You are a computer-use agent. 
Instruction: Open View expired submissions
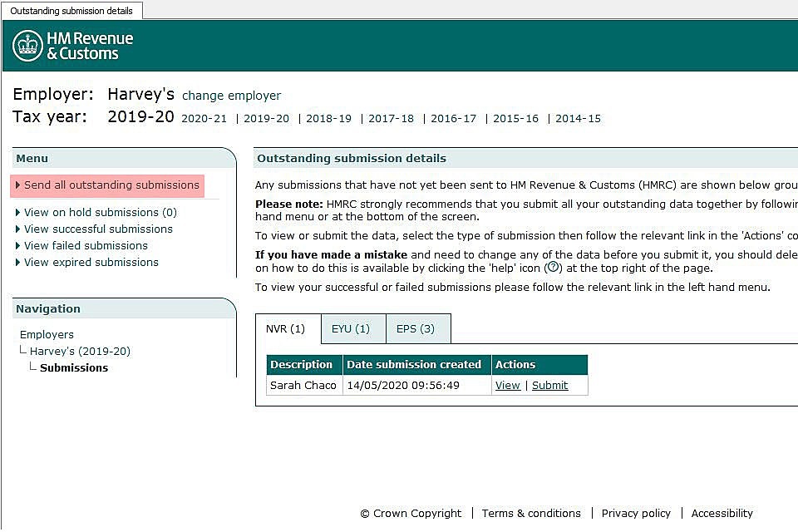click(x=91, y=263)
